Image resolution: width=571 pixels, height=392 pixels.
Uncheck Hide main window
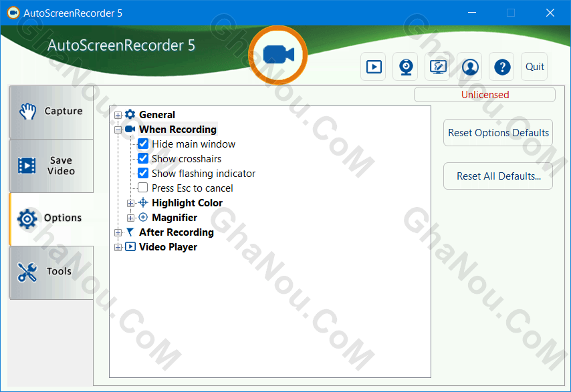(143, 144)
